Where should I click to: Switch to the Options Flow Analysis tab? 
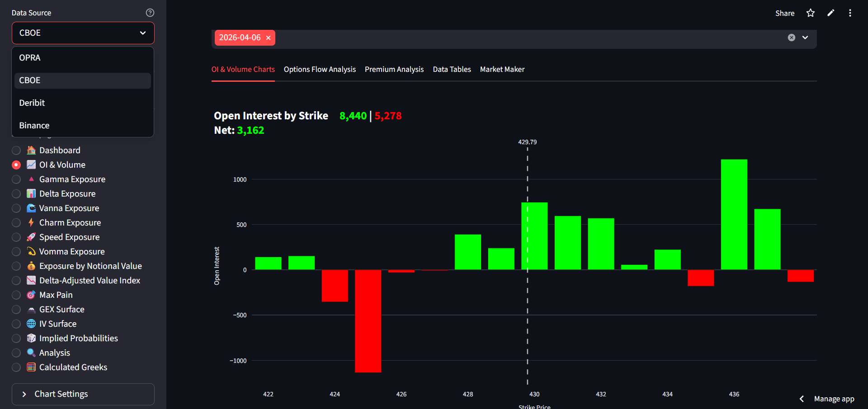click(x=320, y=69)
